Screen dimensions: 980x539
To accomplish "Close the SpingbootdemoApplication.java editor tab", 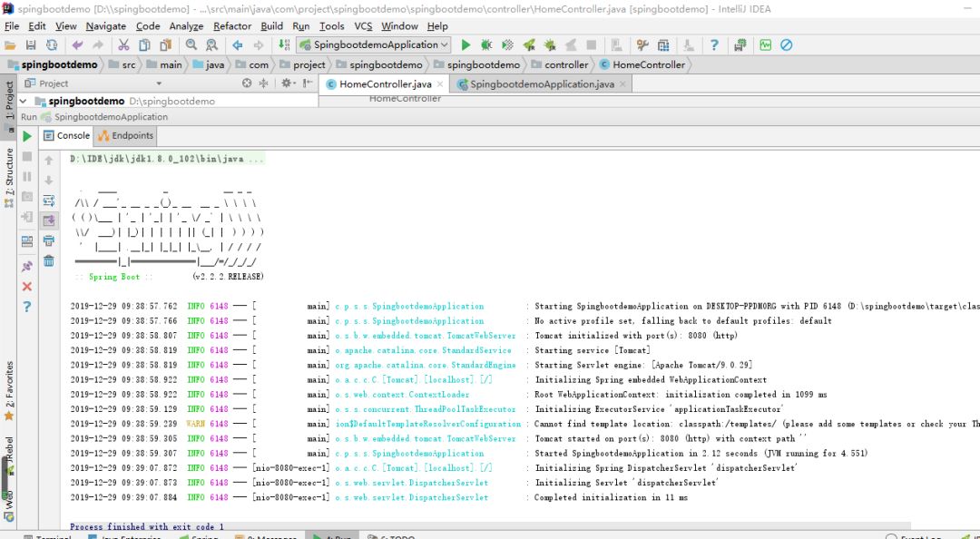I will tap(622, 83).
